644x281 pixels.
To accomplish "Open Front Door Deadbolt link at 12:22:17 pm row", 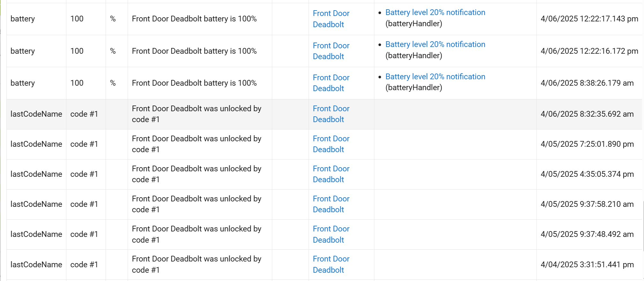I will click(331, 19).
